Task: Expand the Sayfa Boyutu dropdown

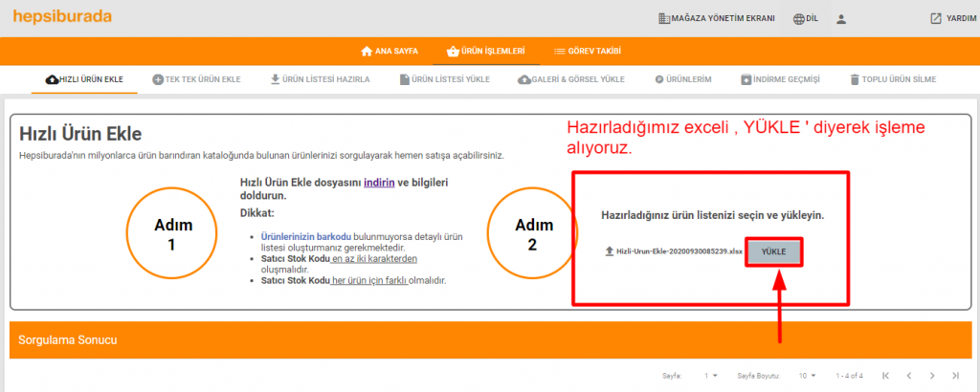Action: (809, 376)
